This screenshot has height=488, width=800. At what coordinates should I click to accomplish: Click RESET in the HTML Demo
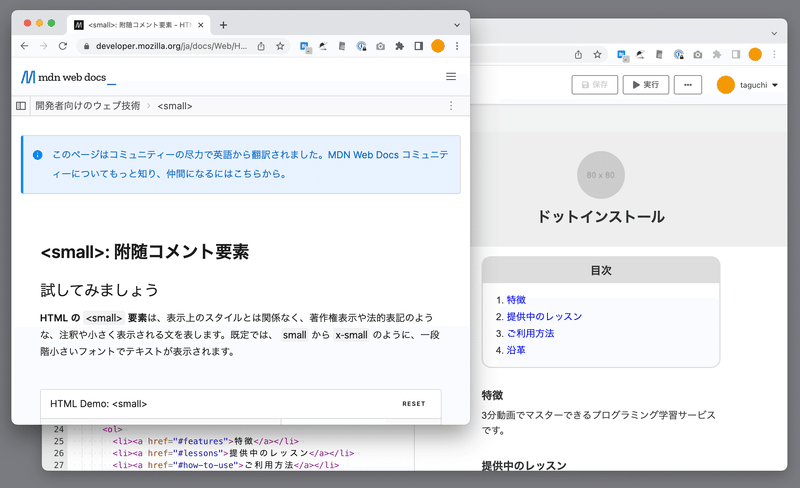tap(414, 404)
